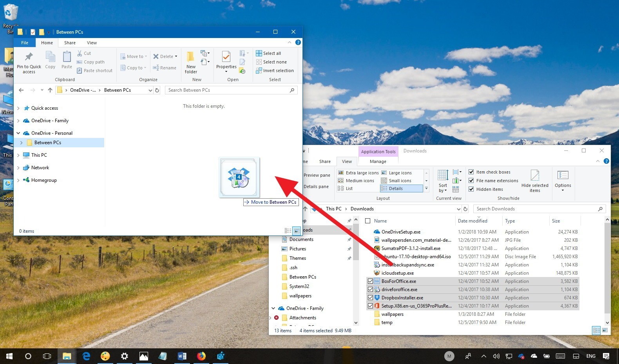
Task: Create a New folder from the ribbon
Action: [x=191, y=62]
